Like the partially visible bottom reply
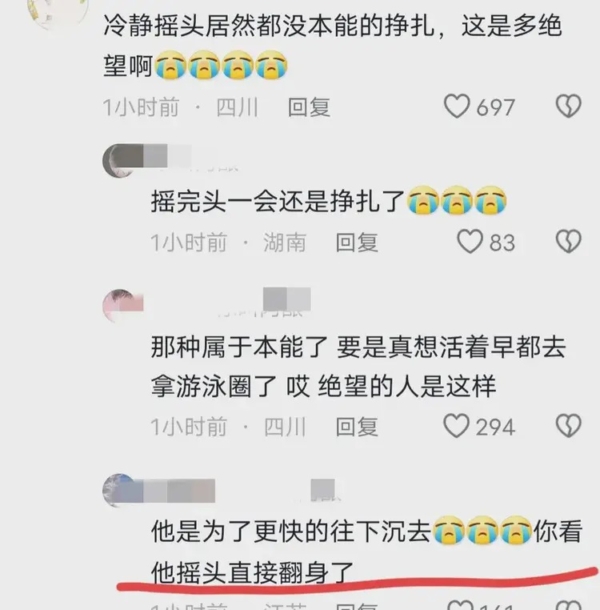 coord(460,605)
